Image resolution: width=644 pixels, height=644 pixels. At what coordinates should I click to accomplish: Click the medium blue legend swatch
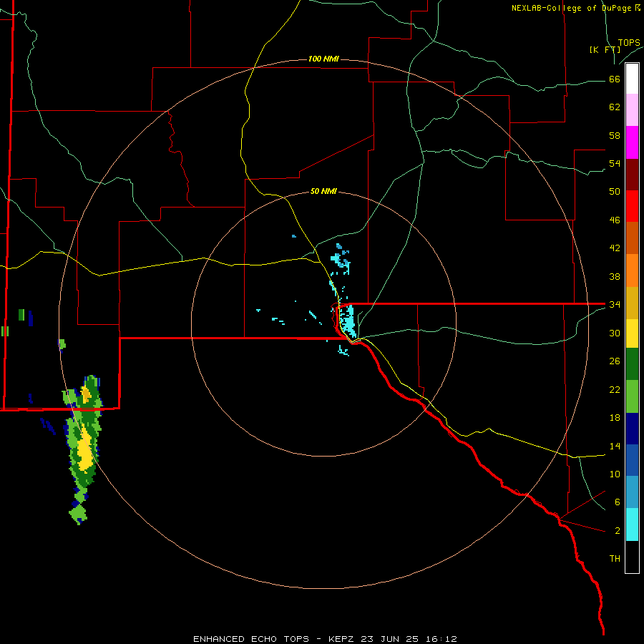click(632, 460)
